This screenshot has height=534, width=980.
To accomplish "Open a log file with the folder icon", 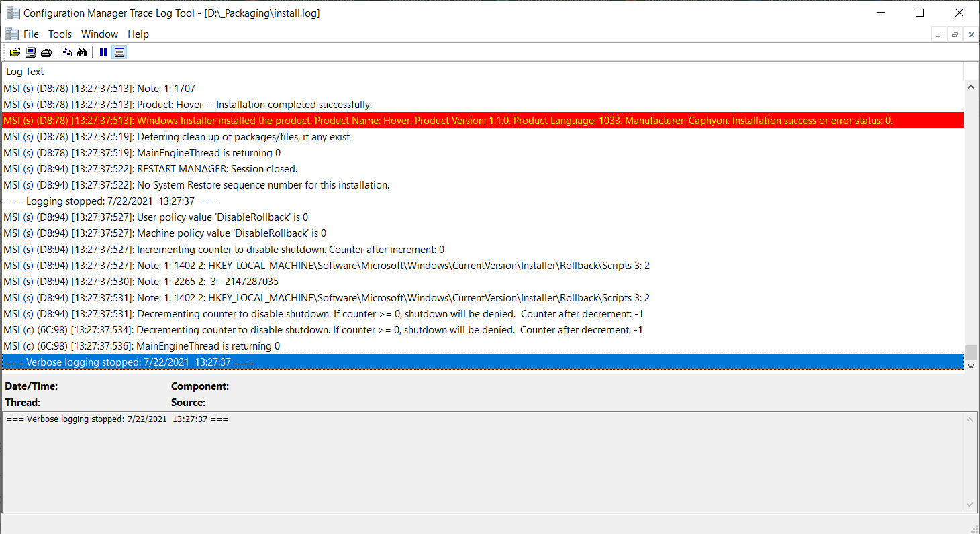I will click(15, 52).
